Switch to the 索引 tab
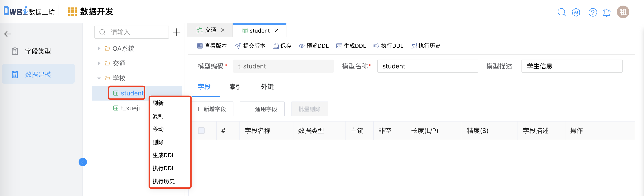Image resolution: width=644 pixels, height=196 pixels. click(235, 87)
